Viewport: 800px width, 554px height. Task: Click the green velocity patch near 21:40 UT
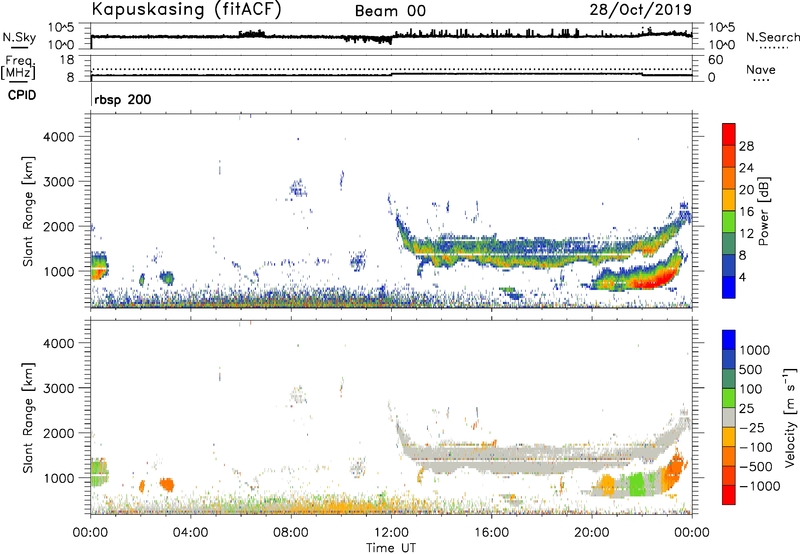pyautogui.click(x=637, y=484)
